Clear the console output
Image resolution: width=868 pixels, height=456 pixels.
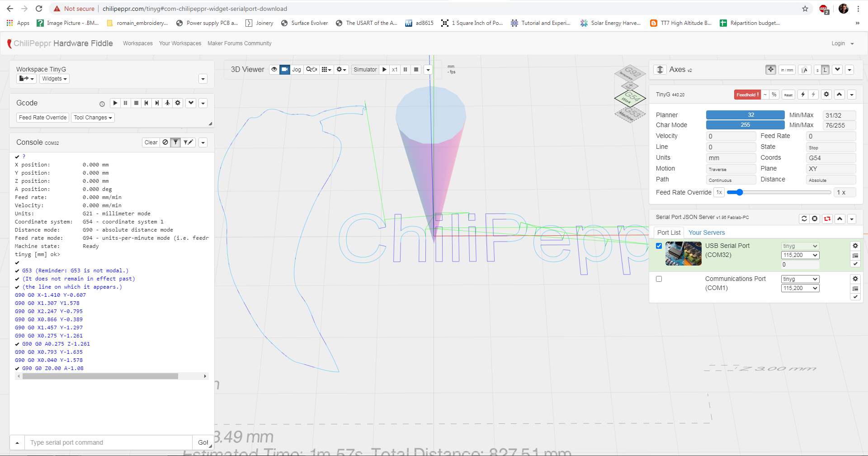[x=151, y=142]
